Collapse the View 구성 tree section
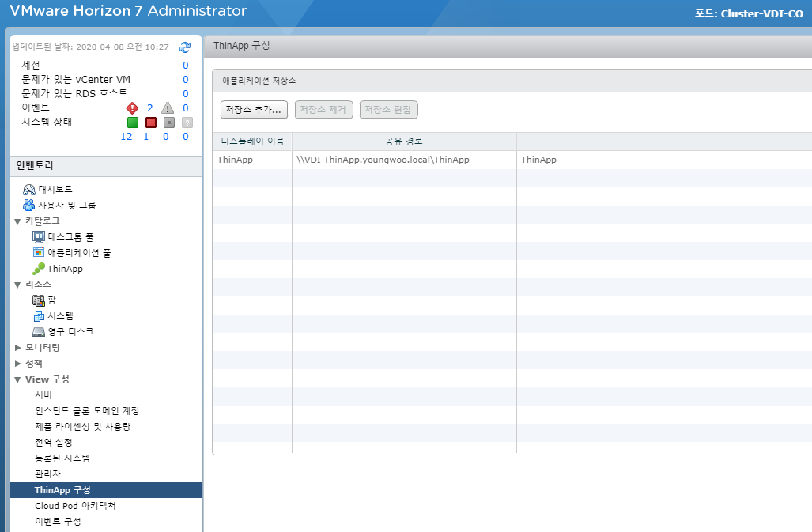Viewport: 812px width, 532px height. point(17,380)
